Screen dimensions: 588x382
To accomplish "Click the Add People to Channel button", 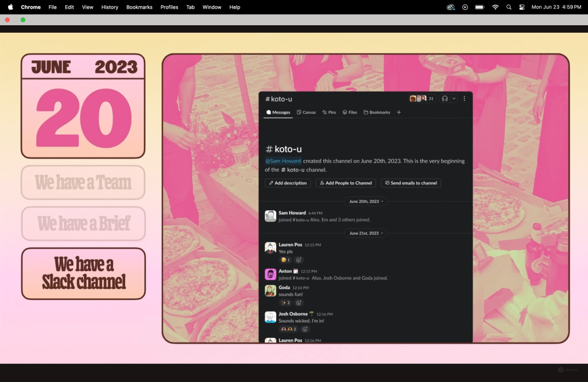I will pos(346,183).
